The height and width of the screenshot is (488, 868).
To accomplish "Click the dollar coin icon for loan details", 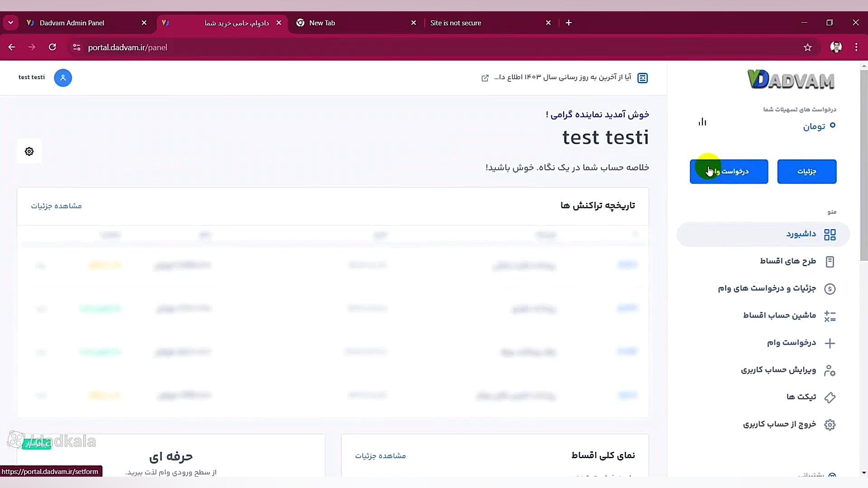I will pyautogui.click(x=830, y=289).
